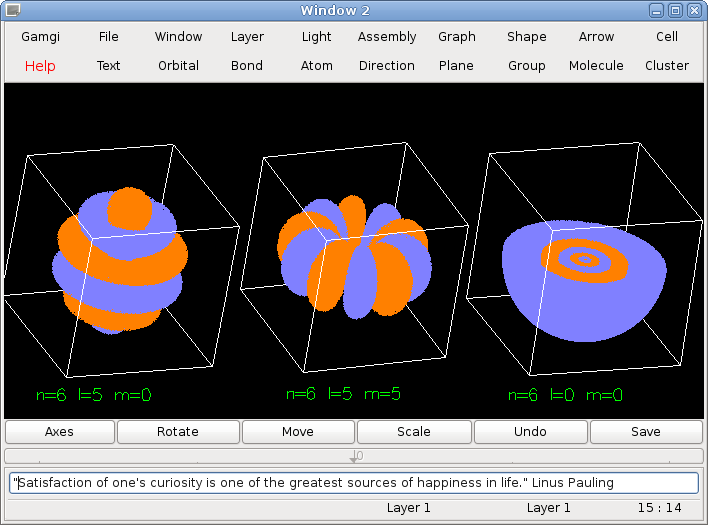Click the 15 : 14 clock in status bar
The image size is (708, 525).
tap(660, 508)
